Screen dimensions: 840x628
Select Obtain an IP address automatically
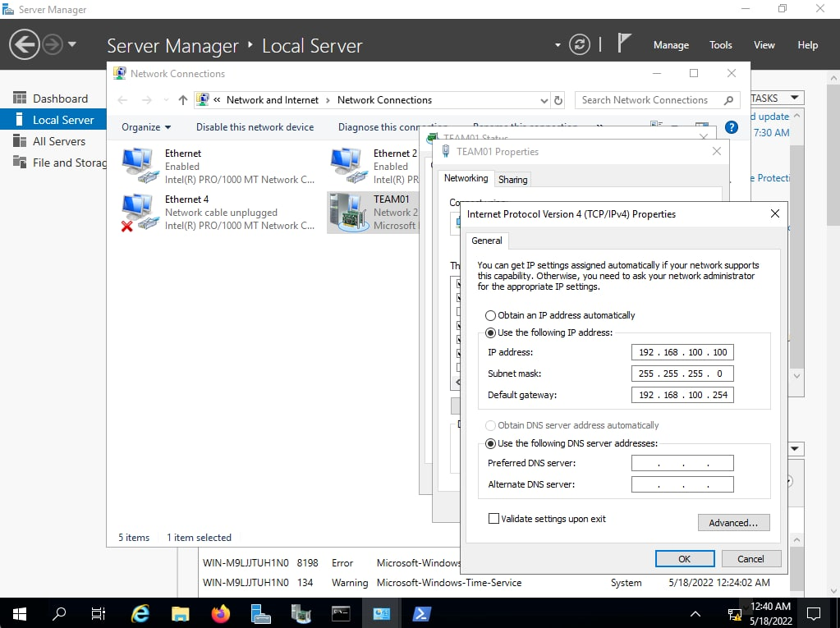pos(491,315)
